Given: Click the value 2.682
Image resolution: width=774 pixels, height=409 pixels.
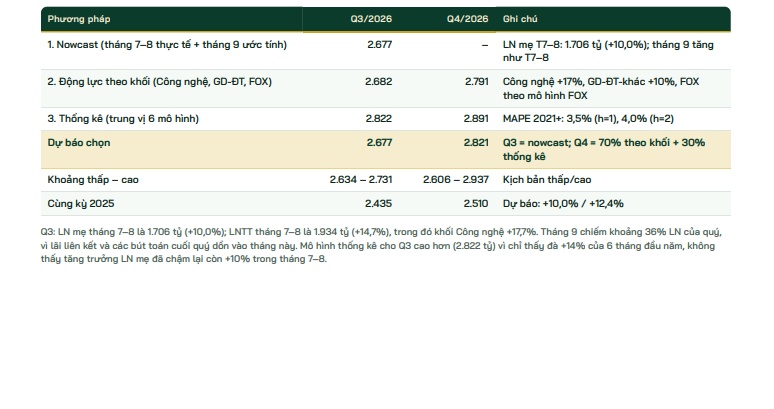Looking at the screenshot, I should pyautogui.click(x=379, y=82).
